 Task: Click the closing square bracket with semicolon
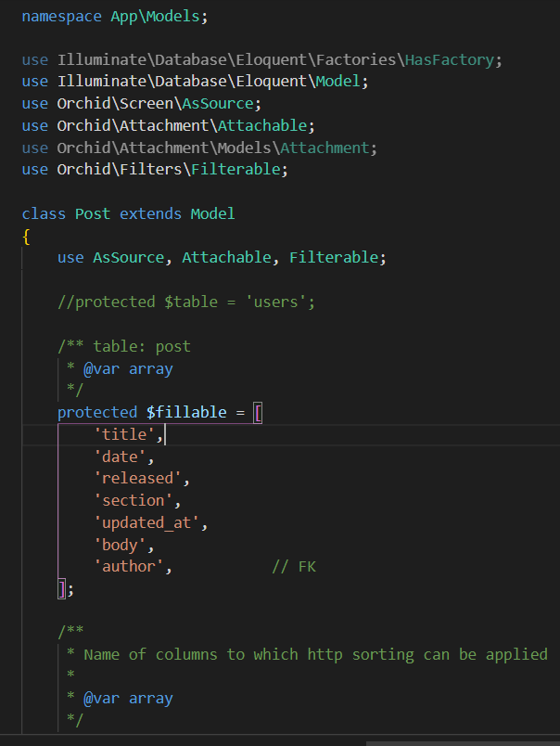tap(66, 589)
